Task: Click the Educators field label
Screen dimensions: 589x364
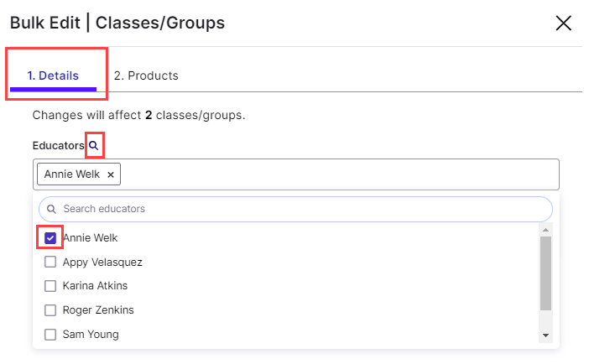Action: [59, 146]
